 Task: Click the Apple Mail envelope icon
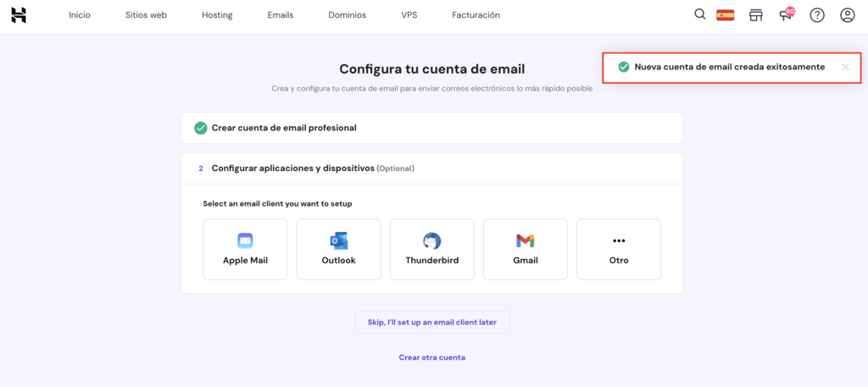click(245, 240)
